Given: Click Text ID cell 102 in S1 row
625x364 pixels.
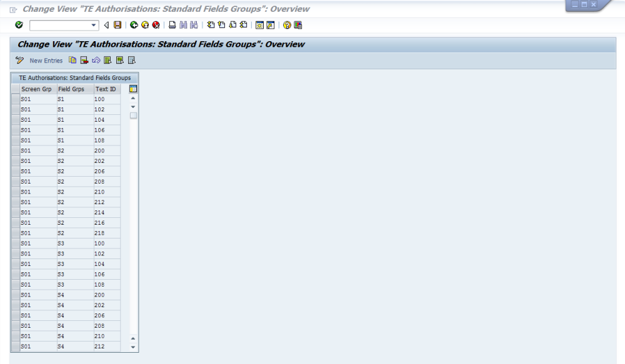Looking at the screenshot, I should tap(107, 109).
